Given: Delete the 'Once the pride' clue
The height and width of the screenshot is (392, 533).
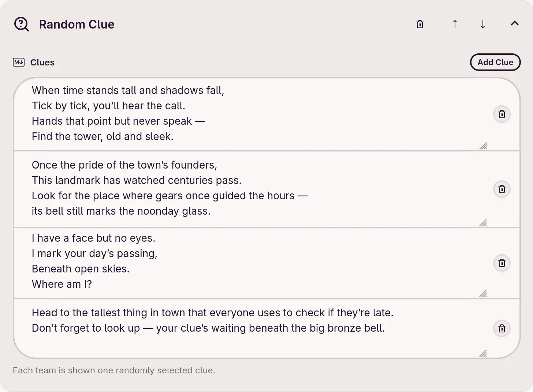Looking at the screenshot, I should click(x=502, y=189).
